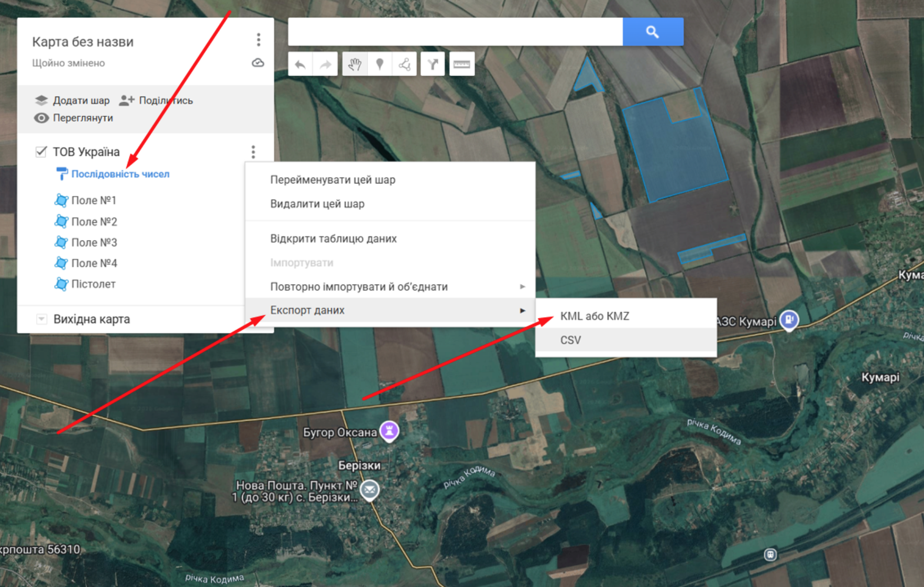
Task: Click Поділитись share button
Action: coord(156,100)
